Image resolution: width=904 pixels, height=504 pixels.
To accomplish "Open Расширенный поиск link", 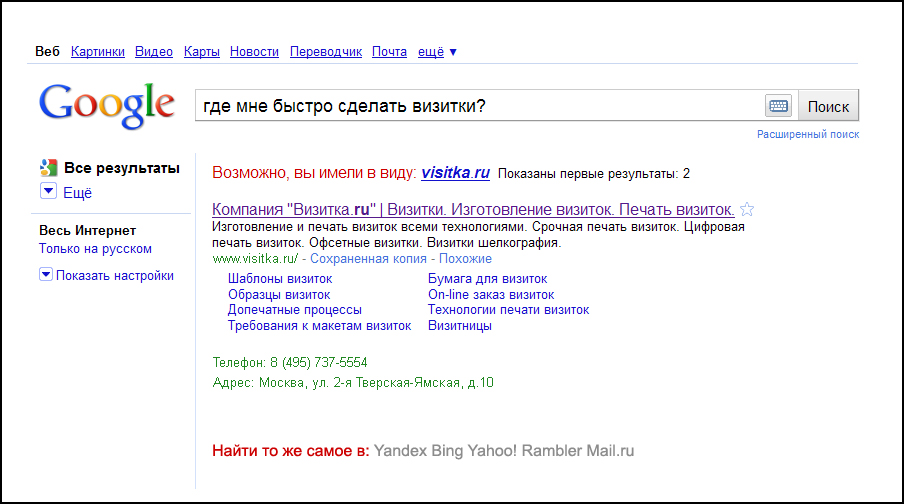I will coord(808,134).
